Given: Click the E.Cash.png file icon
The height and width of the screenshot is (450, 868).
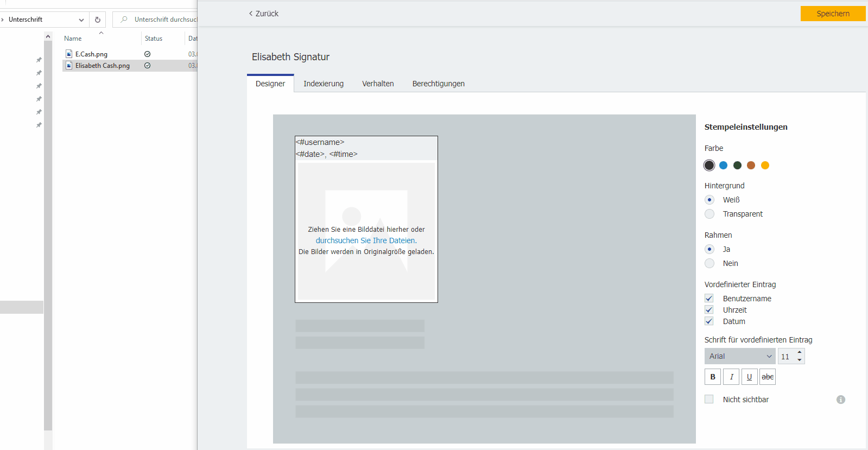Looking at the screenshot, I should [69, 54].
